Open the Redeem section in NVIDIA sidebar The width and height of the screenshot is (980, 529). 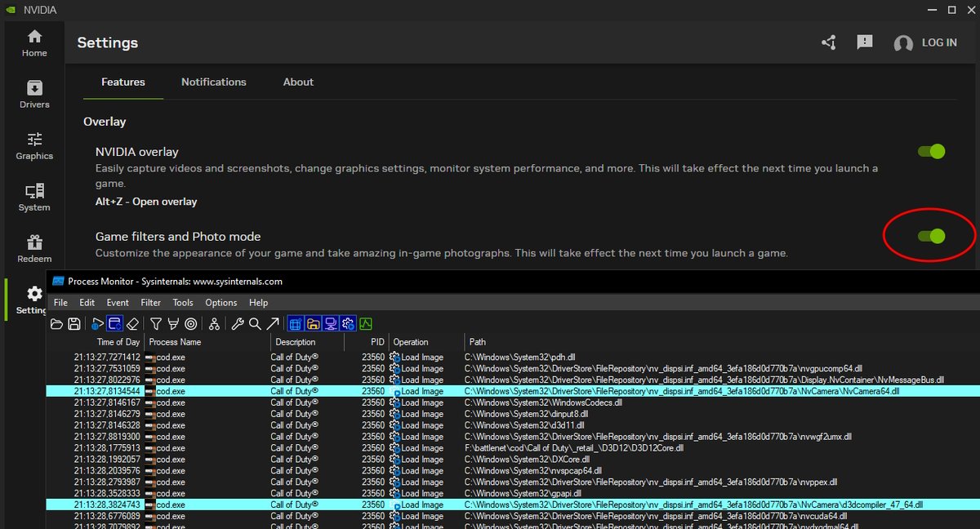click(34, 249)
